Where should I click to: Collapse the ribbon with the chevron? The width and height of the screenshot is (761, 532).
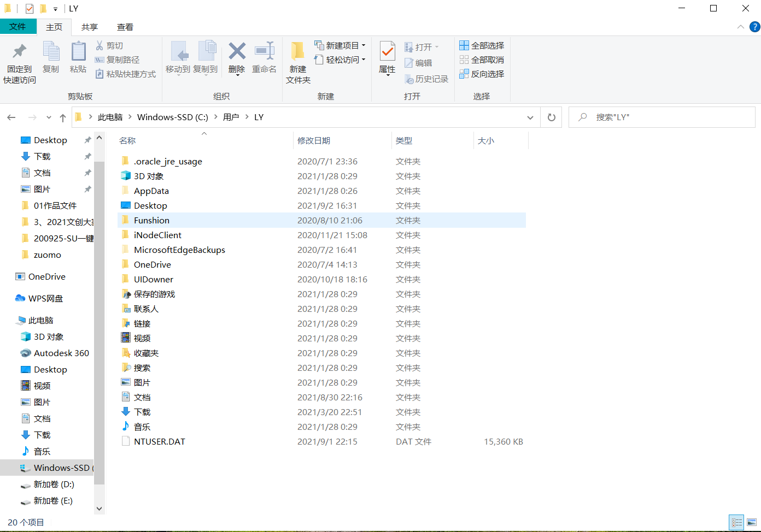tap(740, 27)
